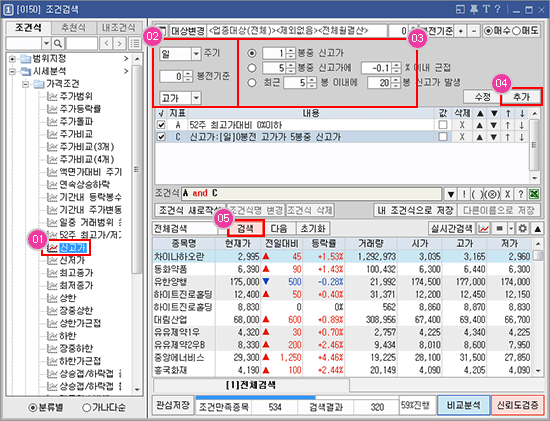
Task: Click 내 조건식으로 저장 button
Action: tap(415, 210)
